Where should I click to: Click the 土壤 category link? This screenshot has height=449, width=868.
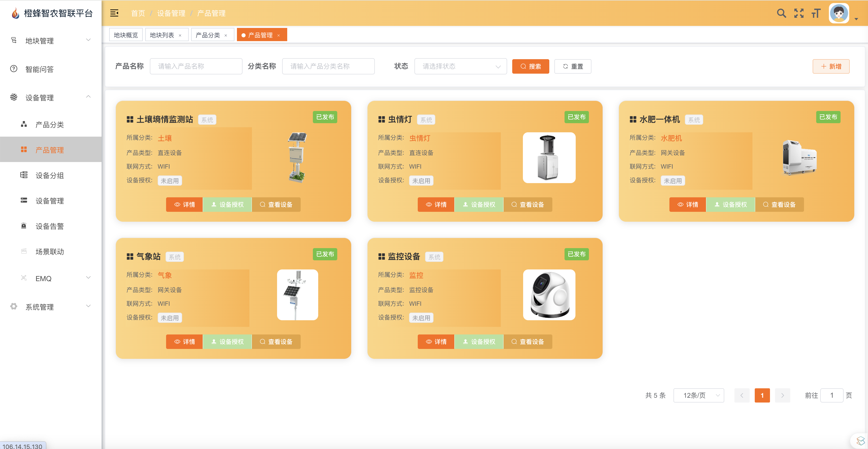click(x=165, y=138)
